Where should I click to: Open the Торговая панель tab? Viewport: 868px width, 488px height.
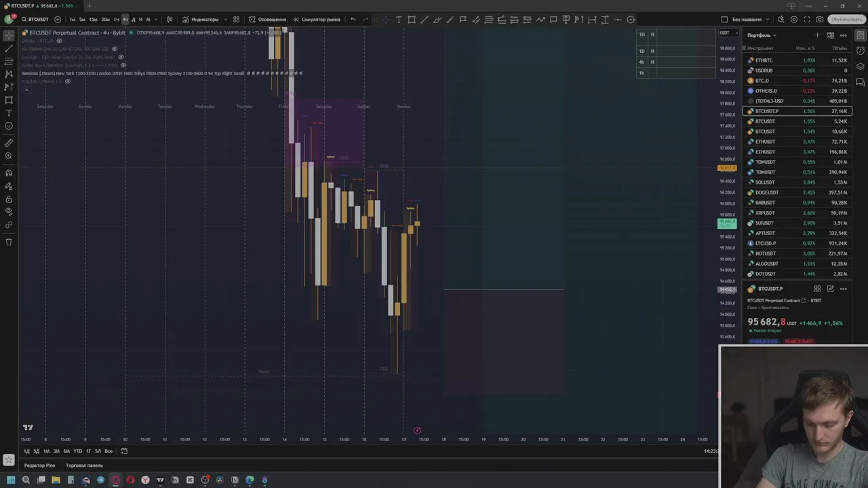[x=84, y=466]
